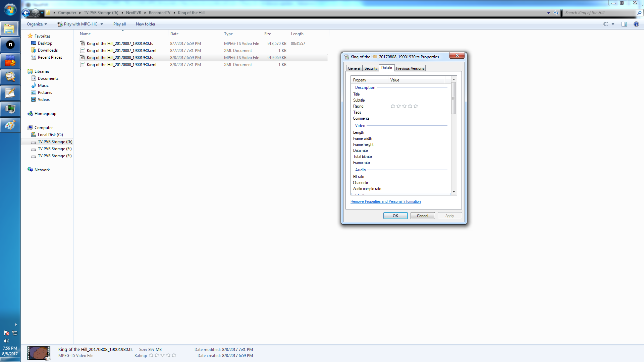This screenshot has height=362, width=644.
Task: Set rating stars in details pane
Action: pos(162,356)
